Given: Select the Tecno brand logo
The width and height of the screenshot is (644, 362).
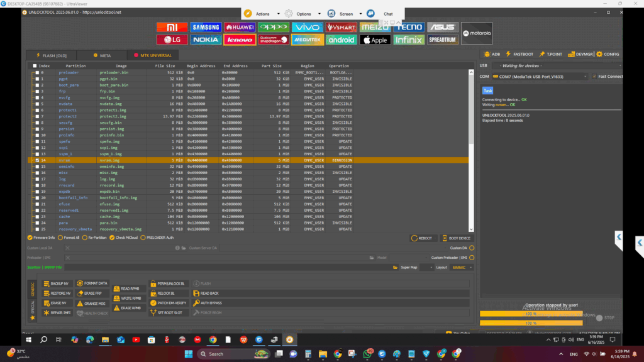Looking at the screenshot, I should click(x=409, y=27).
